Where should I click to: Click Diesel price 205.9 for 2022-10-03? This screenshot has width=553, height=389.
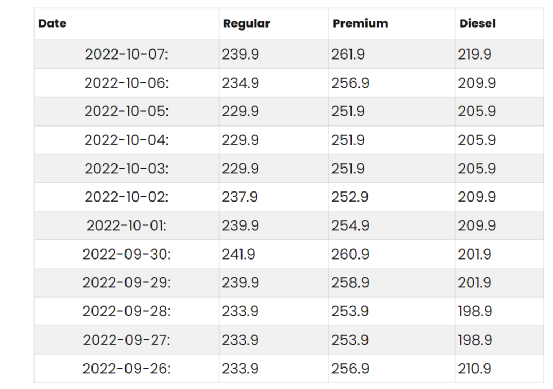click(x=477, y=169)
